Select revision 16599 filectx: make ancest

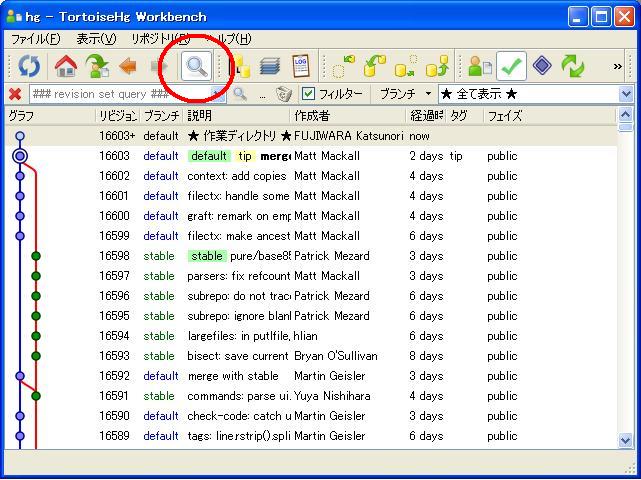tap(311, 236)
